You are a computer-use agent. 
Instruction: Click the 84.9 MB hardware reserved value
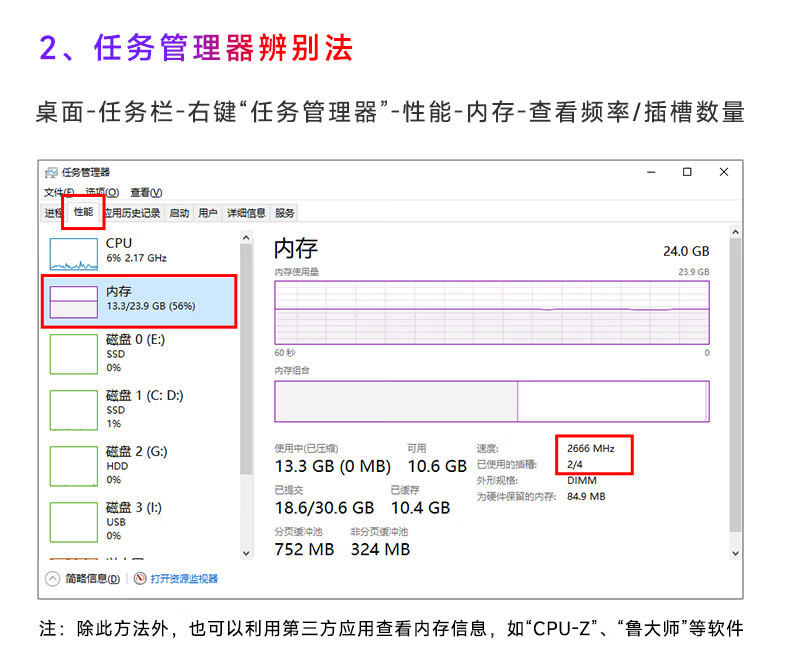tap(586, 497)
